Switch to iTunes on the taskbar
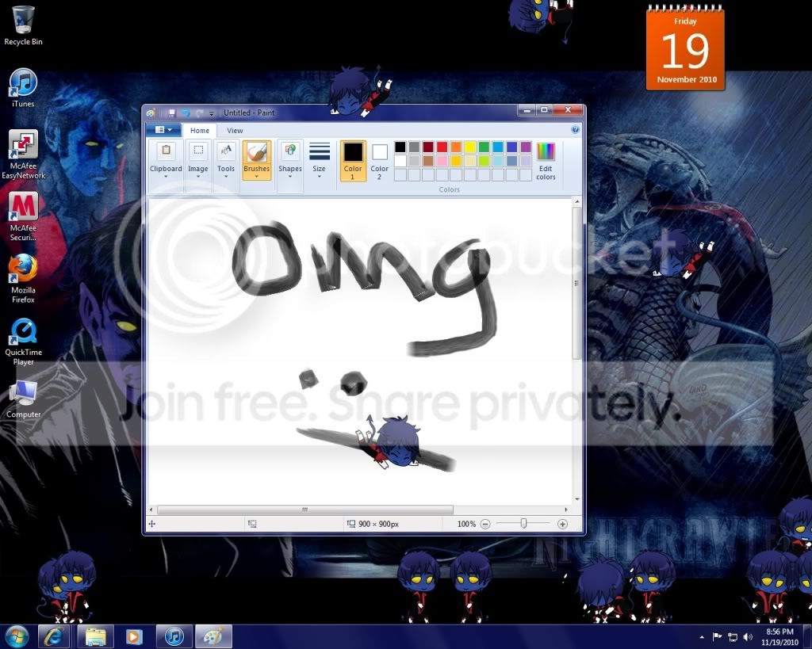Viewport: 812px width, 649px height. [x=174, y=636]
